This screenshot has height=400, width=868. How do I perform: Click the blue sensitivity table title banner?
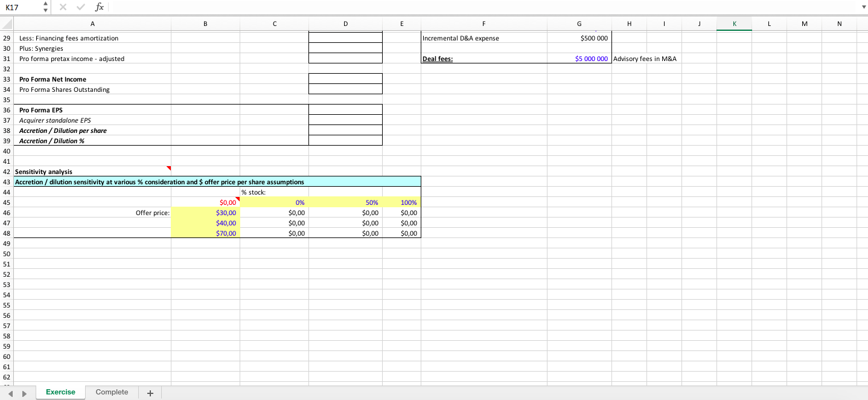(217, 182)
